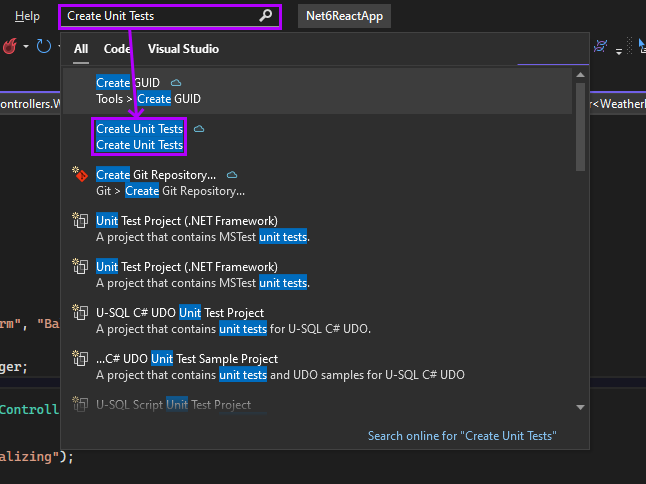Click the results scrollbar down arrow

click(580, 407)
